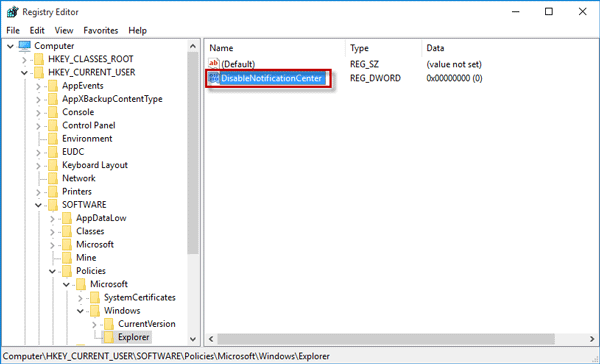Viewport: 600px width, 364px height.
Task: Click the 0x00000000 (0) data cell
Action: tap(454, 78)
